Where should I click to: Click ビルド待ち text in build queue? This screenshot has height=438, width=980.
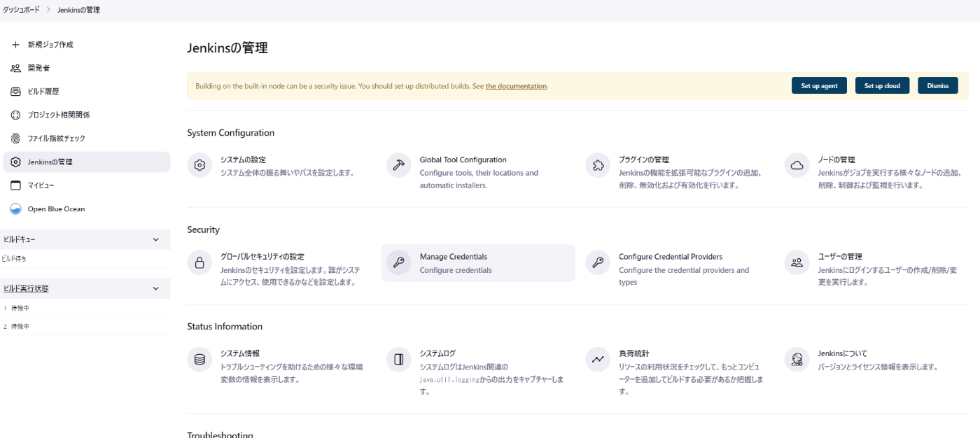[14, 259]
